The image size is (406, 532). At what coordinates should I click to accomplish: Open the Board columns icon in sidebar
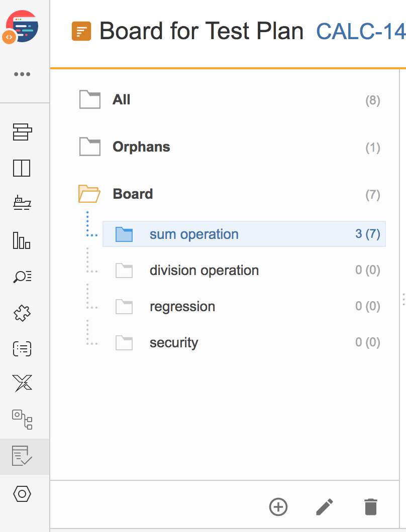pyautogui.click(x=22, y=168)
